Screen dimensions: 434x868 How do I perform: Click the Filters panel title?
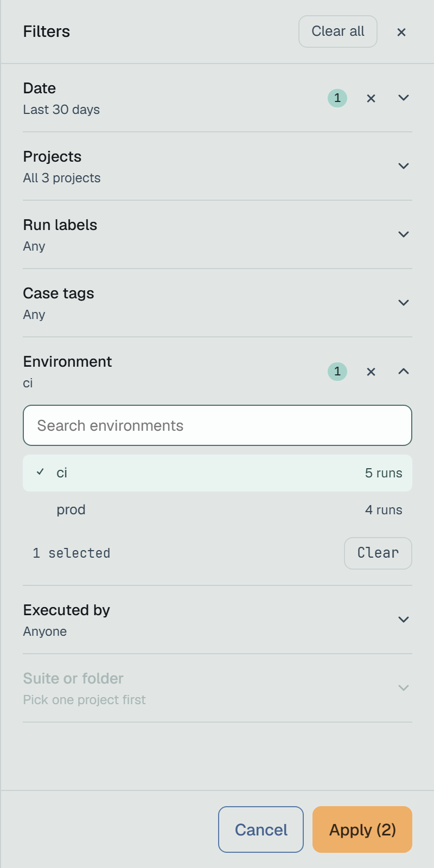(47, 31)
